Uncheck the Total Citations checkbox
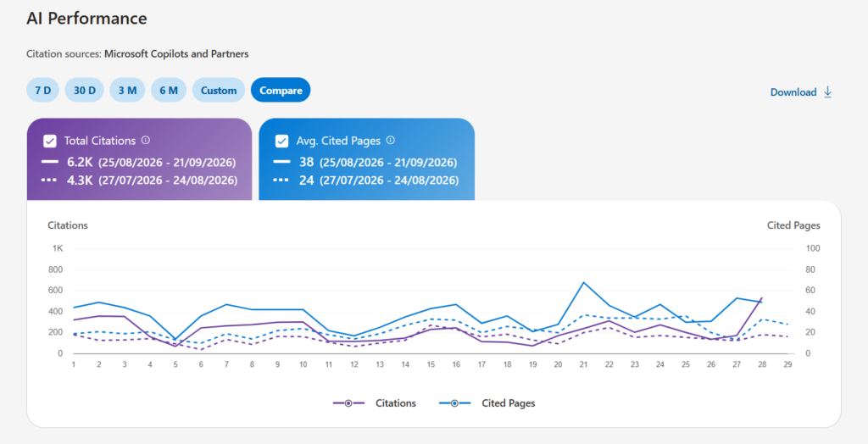Viewport: 868px width, 444px height. click(x=50, y=142)
